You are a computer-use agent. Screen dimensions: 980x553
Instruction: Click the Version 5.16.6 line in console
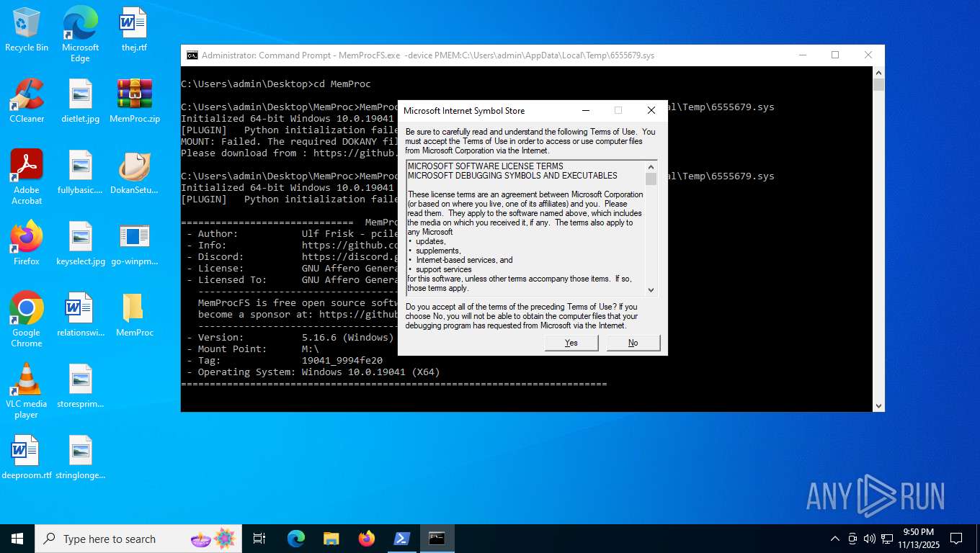(290, 338)
